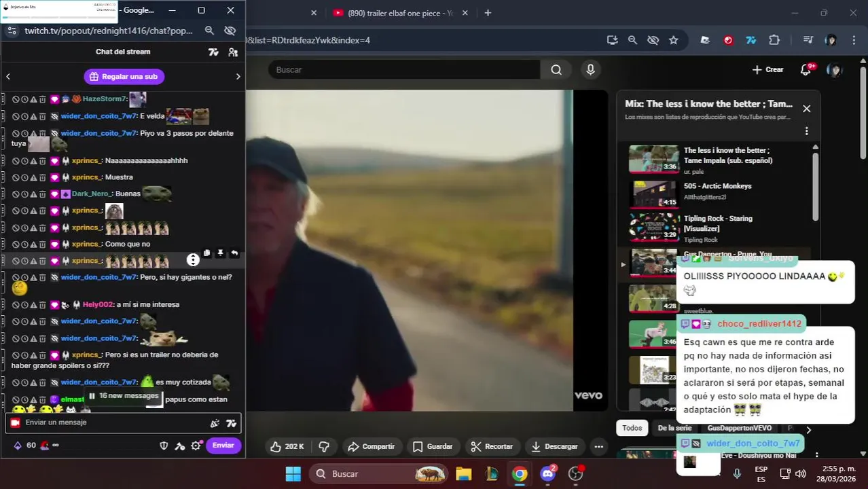868x489 pixels.
Task: Open 7TV extension in Chrome toolbar
Action: click(x=751, y=40)
